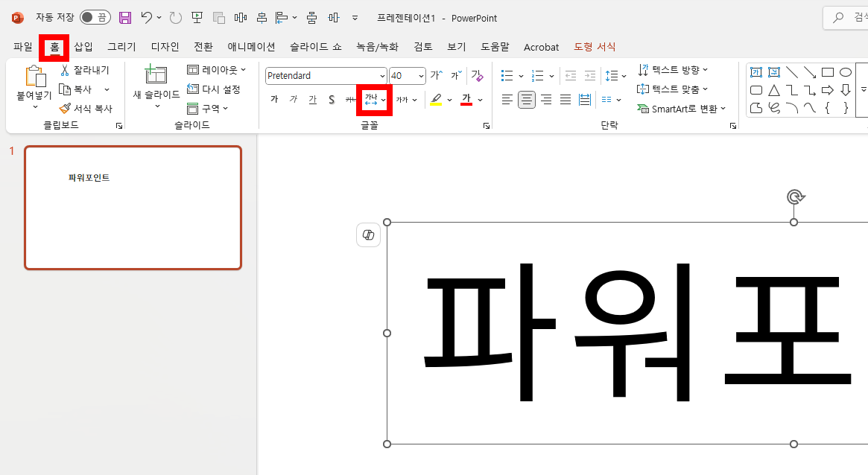Click the 새 슬라이드 (New Slide) icon
The image size is (868, 475).
click(156, 74)
